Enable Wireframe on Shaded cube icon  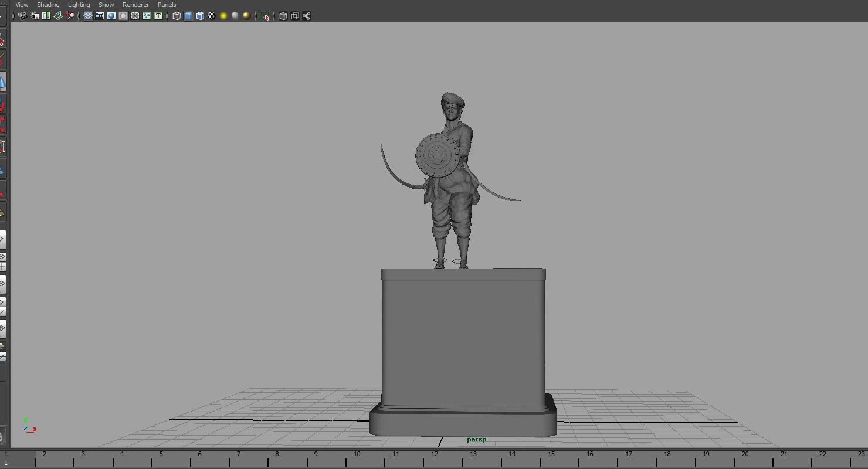tap(200, 16)
